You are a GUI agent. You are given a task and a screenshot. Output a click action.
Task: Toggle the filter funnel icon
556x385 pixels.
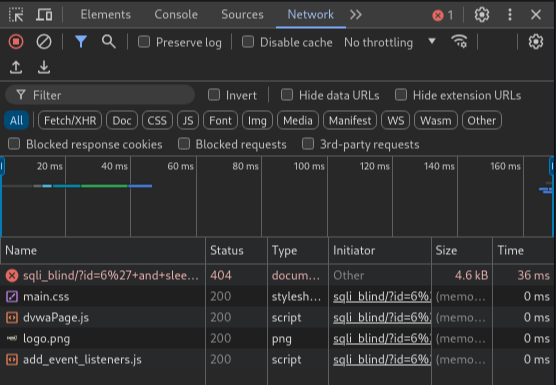pos(81,42)
